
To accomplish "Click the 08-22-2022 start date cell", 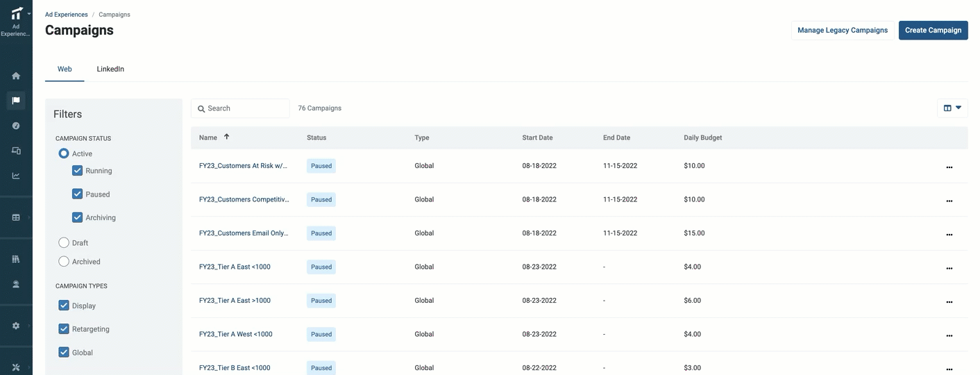I will click(x=539, y=368).
